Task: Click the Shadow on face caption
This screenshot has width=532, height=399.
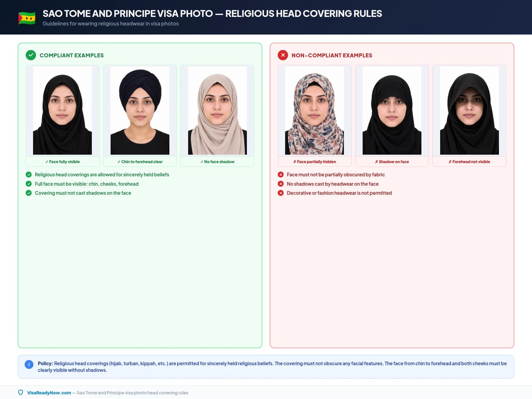Action: pos(392,162)
